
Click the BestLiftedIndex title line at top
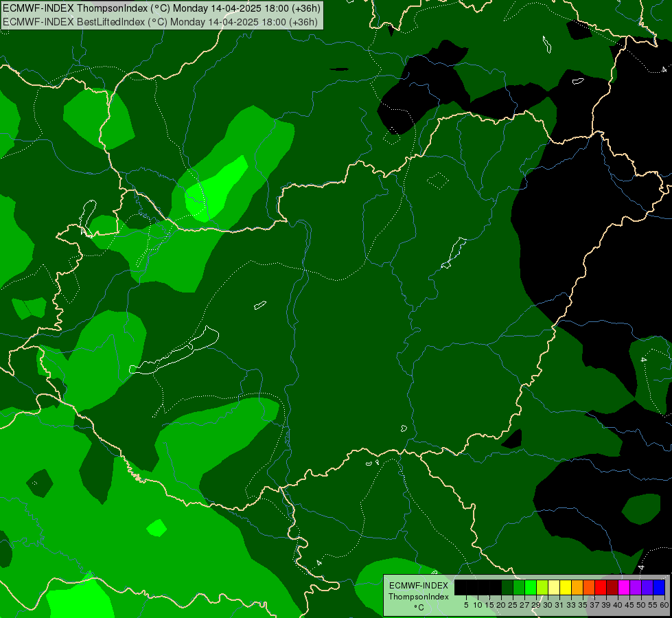pyautogui.click(x=160, y=22)
